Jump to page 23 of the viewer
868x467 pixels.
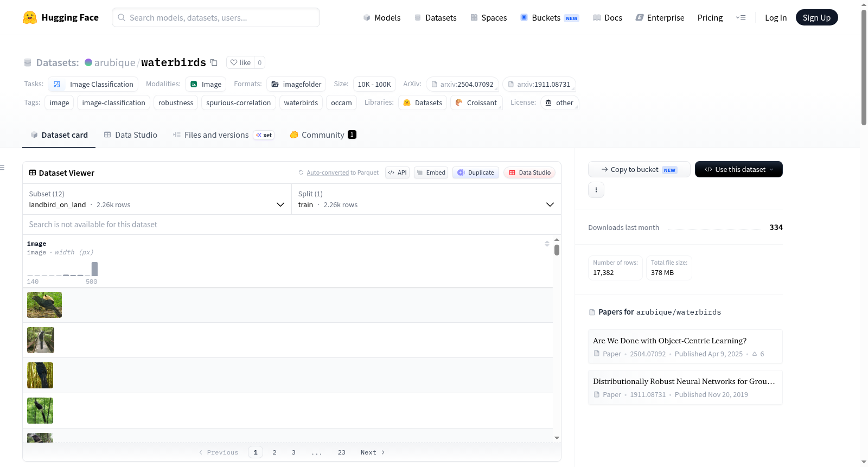[341, 452]
